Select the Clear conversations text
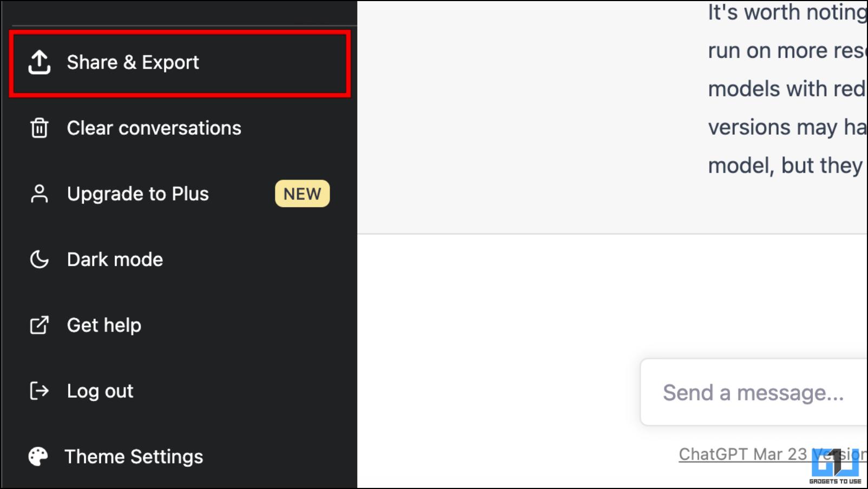The height and width of the screenshot is (489, 868). tap(154, 128)
